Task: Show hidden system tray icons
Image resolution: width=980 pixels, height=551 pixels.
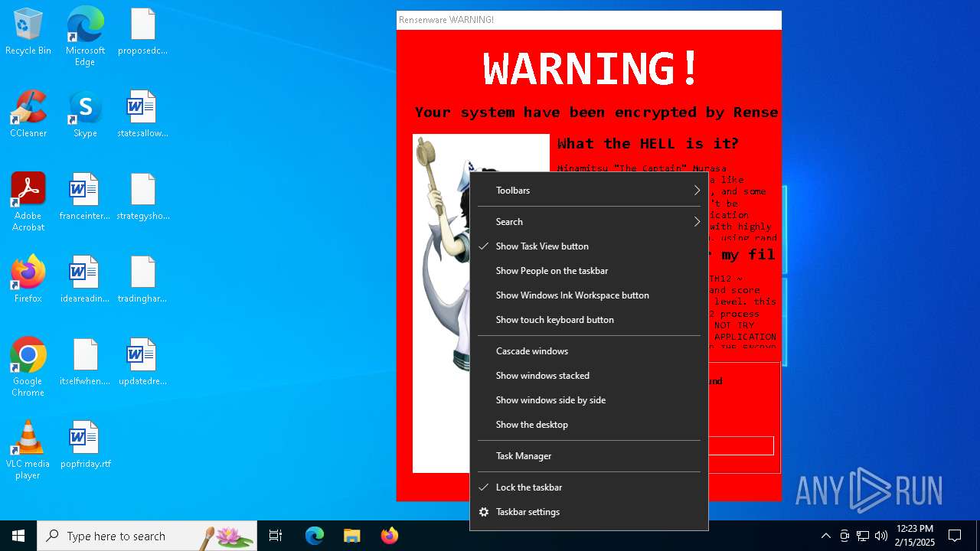Action: pyautogui.click(x=825, y=536)
